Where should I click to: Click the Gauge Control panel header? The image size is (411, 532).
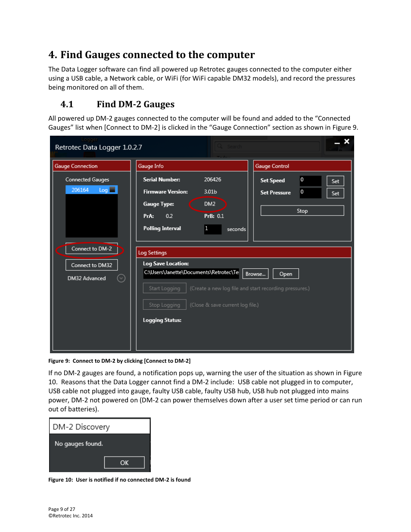(302, 166)
